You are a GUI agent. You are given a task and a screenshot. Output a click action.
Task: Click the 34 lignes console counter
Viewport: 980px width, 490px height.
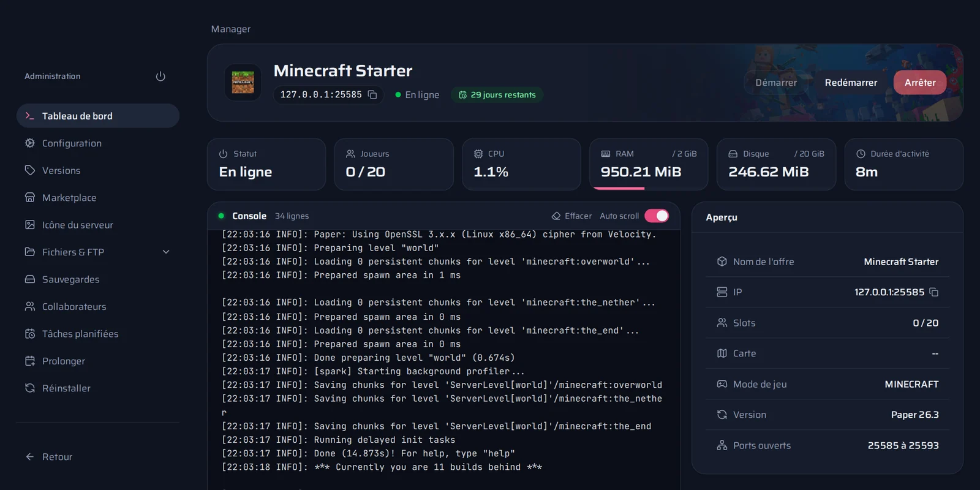292,216
